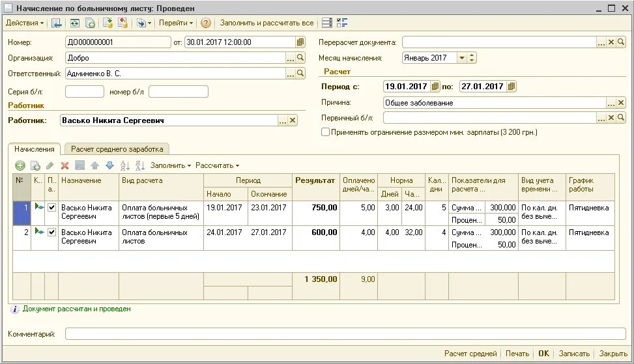Click the Записать button
The width and height of the screenshot is (634, 364).
point(574,354)
